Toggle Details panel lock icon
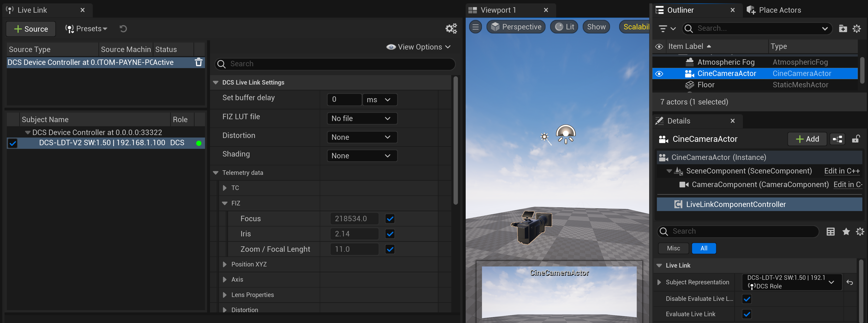The width and height of the screenshot is (868, 323). (856, 139)
